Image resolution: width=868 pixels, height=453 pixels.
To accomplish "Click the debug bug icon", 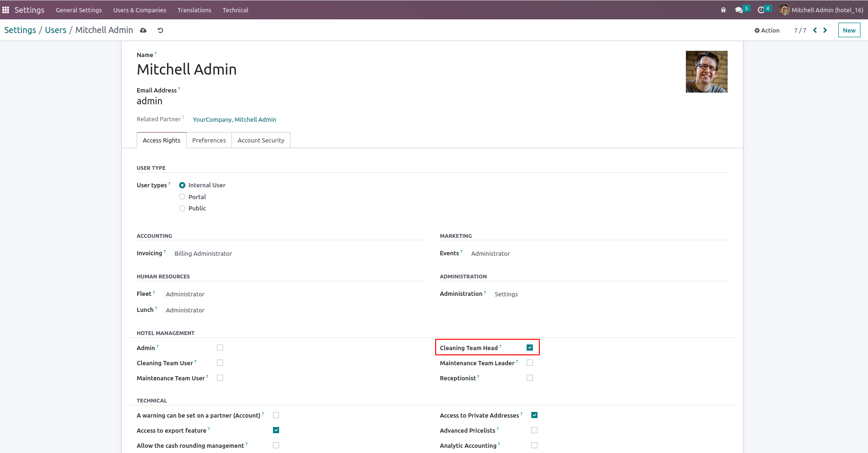I will [x=723, y=10].
